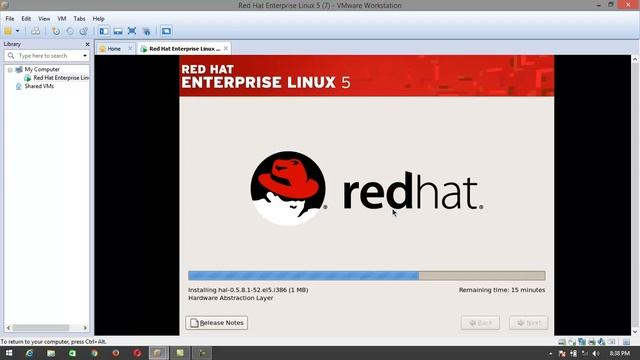Show hidden system tray icons
The height and width of the screenshot is (360, 640).
click(x=551, y=353)
